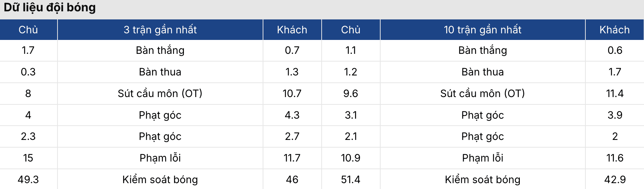Select "Sút cầu môn (OT)" in 10-match table

coord(482,93)
